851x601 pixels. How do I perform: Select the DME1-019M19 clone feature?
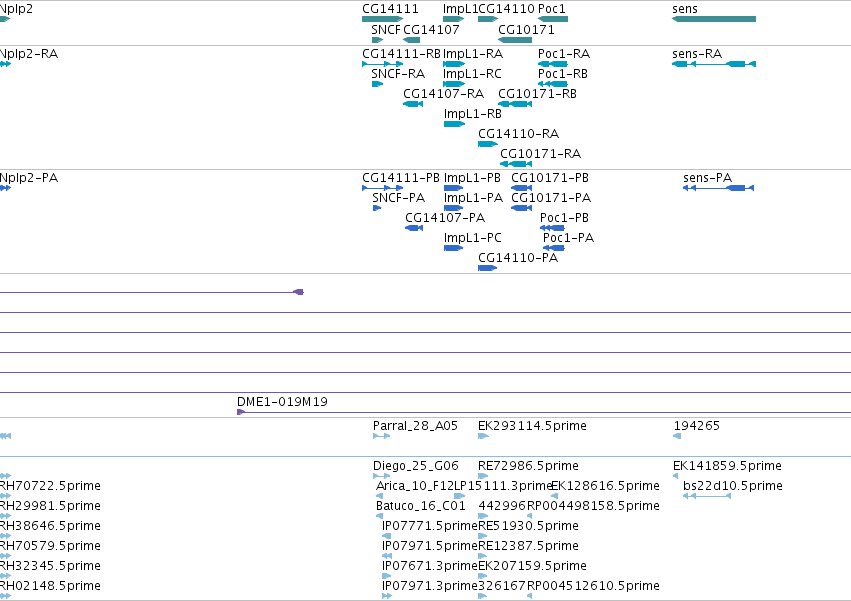tap(544, 412)
